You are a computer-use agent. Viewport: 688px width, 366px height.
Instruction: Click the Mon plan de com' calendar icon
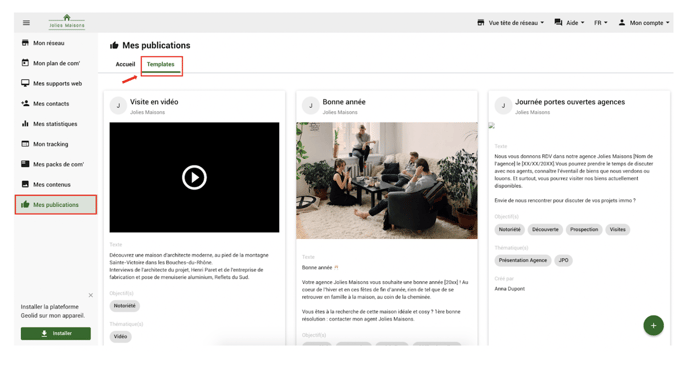tap(25, 63)
